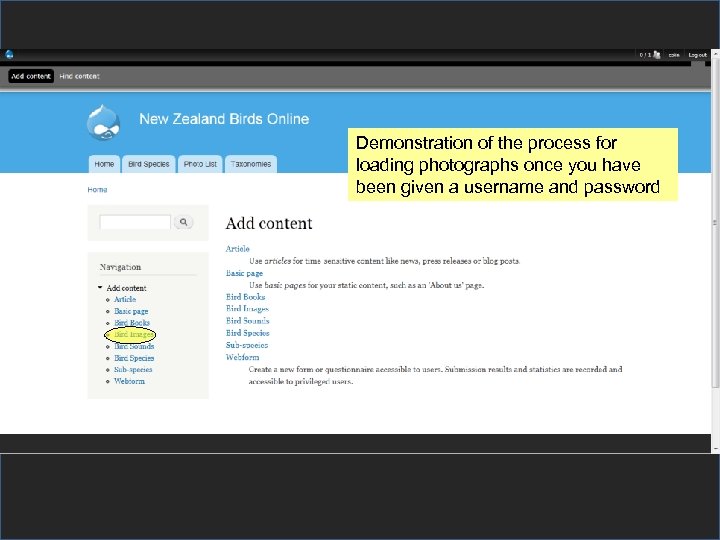Click Bird Books link in main content
The height and width of the screenshot is (540, 720).
point(245,297)
